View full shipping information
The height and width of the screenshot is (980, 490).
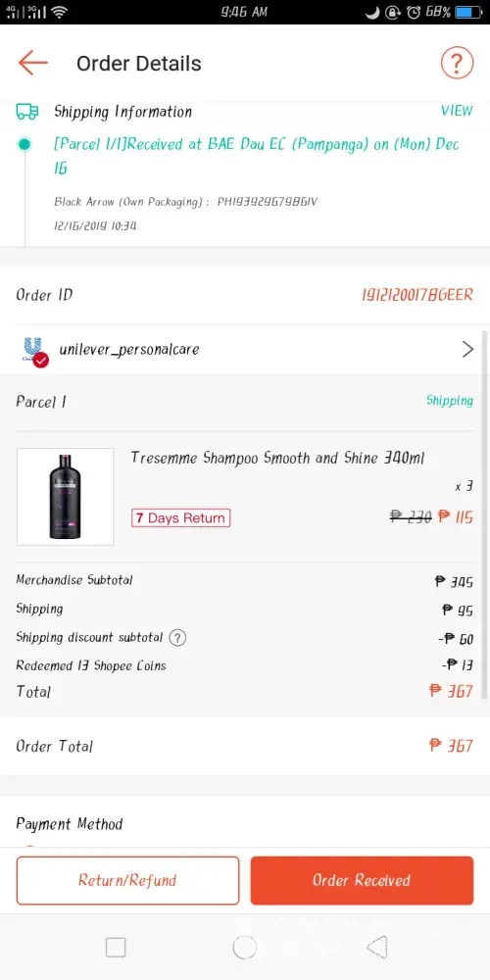[x=457, y=111]
